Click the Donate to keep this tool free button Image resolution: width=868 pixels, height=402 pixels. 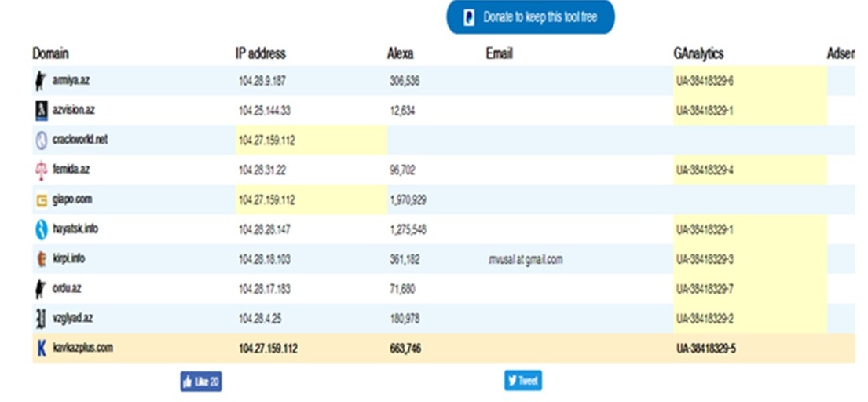[x=530, y=17]
